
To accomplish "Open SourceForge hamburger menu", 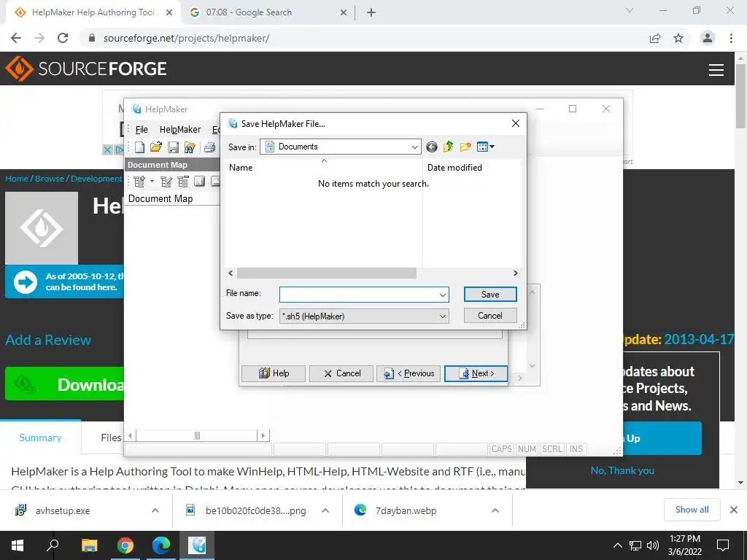I will click(x=716, y=69).
